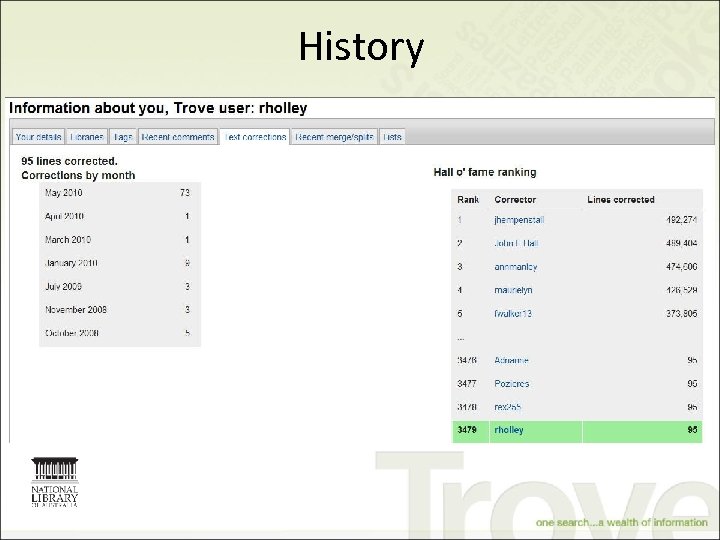Open corrector maurielyn's profile link
720x540 pixels.
513,290
